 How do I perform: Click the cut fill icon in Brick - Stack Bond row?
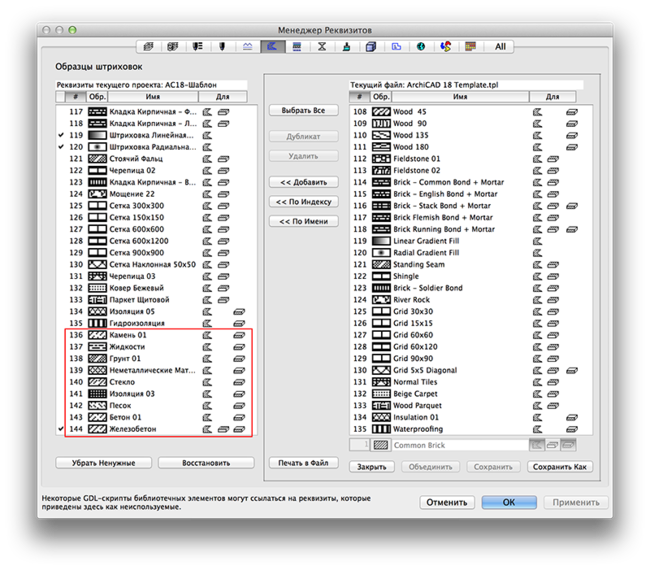tap(572, 206)
